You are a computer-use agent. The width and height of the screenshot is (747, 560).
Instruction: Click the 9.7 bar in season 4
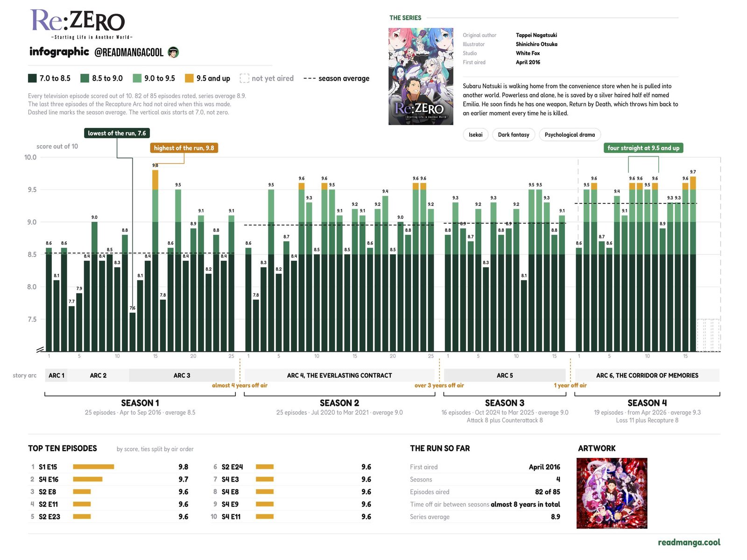point(693,264)
